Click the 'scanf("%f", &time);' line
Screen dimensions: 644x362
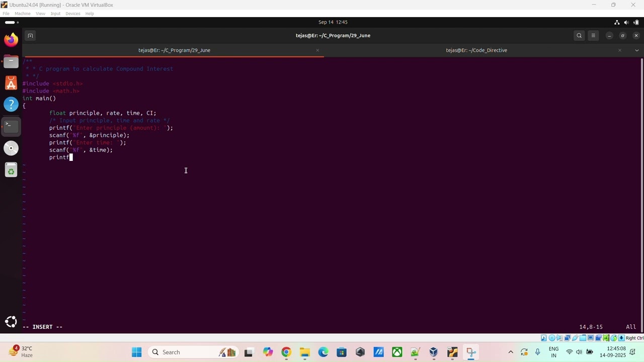(81, 150)
